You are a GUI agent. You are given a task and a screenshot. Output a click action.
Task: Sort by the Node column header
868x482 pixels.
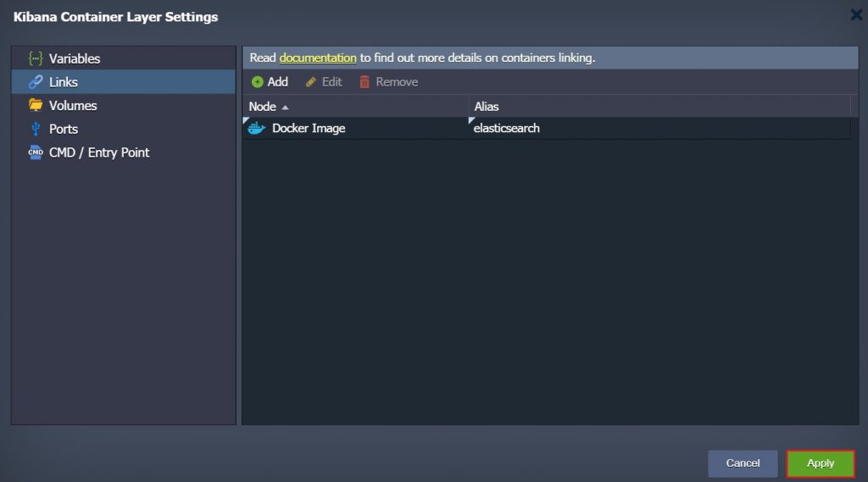pos(355,106)
